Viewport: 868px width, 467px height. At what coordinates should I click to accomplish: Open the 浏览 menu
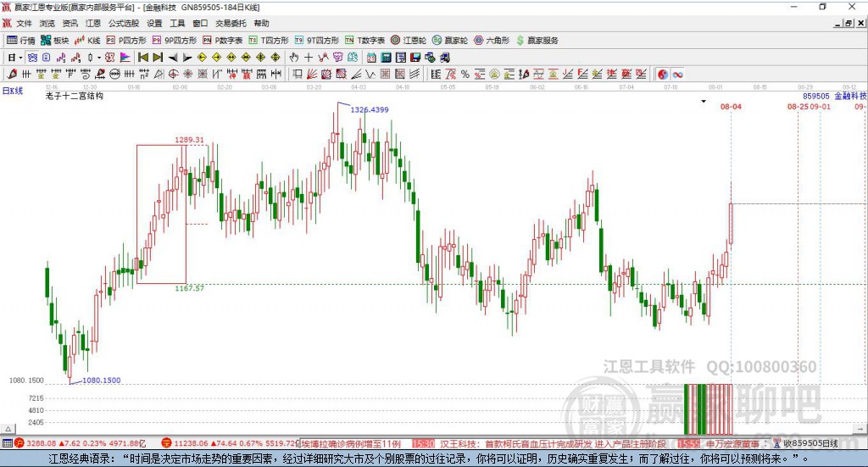[47, 23]
